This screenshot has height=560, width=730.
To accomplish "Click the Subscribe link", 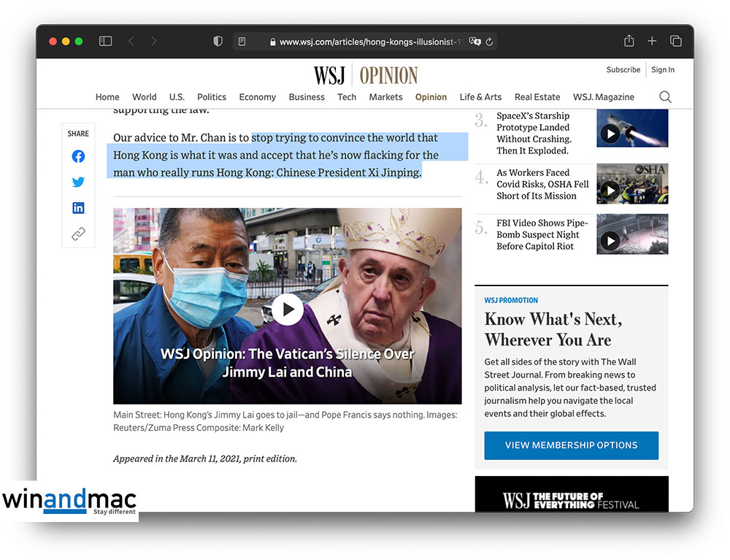I will pos(623,70).
